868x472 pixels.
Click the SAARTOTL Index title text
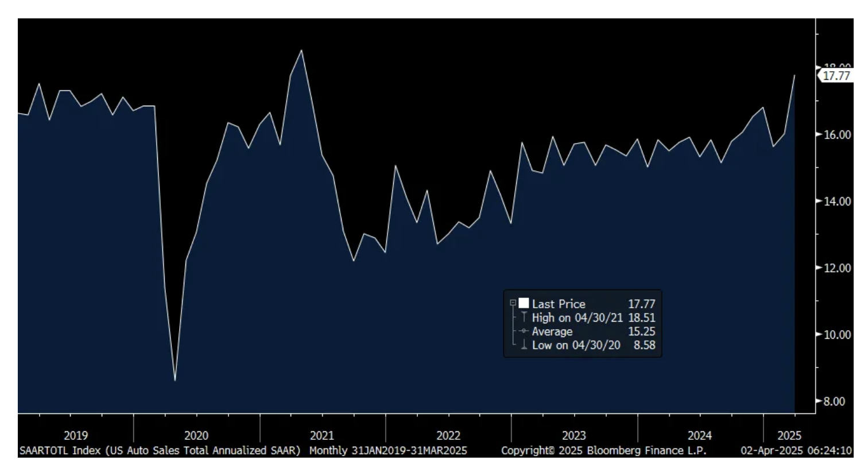tap(160, 451)
